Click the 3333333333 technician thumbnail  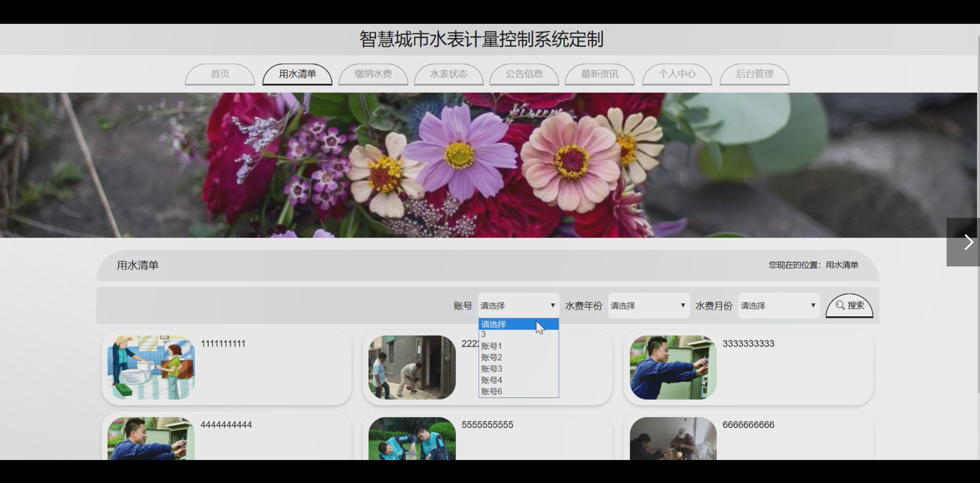pos(673,367)
